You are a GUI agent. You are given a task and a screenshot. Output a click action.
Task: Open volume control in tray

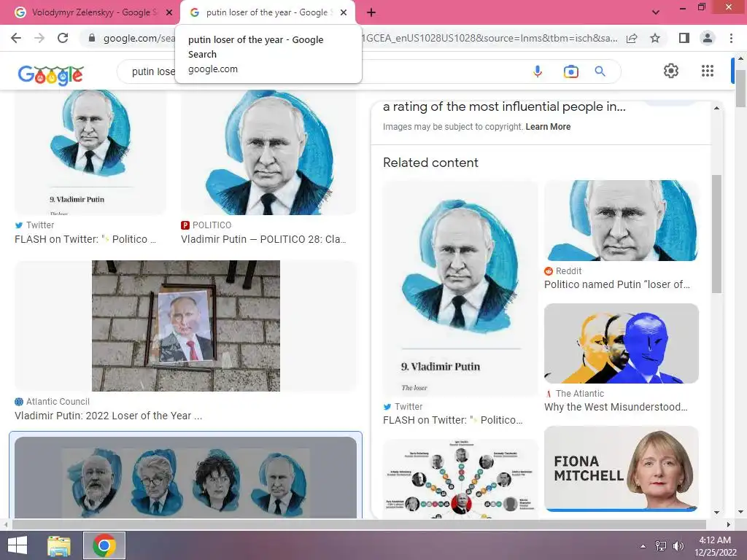click(x=678, y=545)
